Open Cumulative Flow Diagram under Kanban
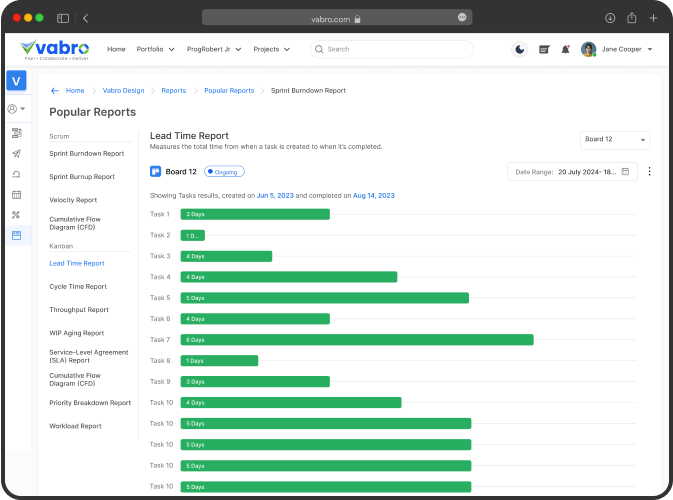The image size is (673, 500). pyautogui.click(x=75, y=379)
